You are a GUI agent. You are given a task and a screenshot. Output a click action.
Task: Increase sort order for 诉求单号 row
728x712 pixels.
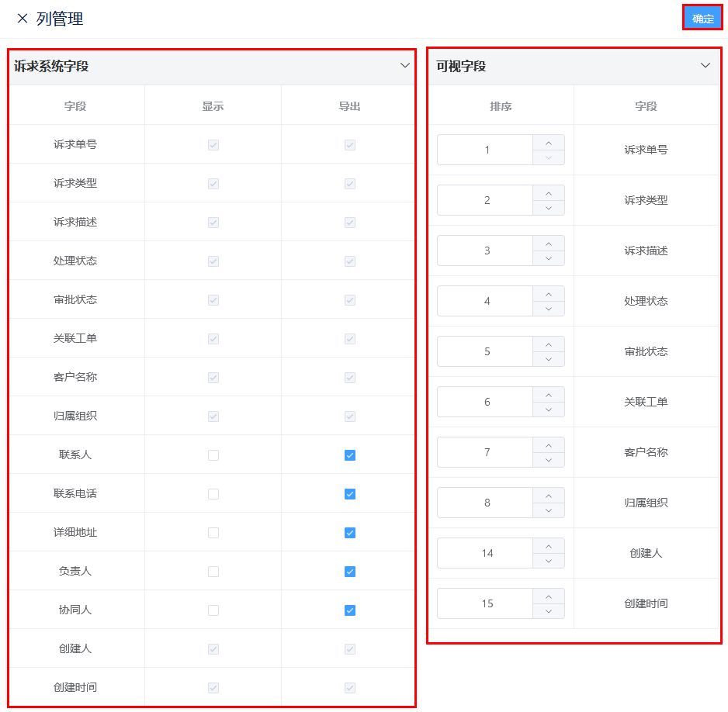tap(549, 143)
